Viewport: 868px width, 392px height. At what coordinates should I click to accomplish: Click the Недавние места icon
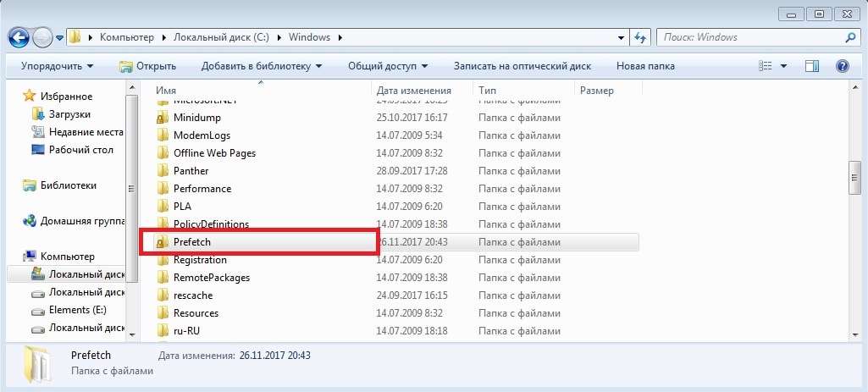coord(37,132)
